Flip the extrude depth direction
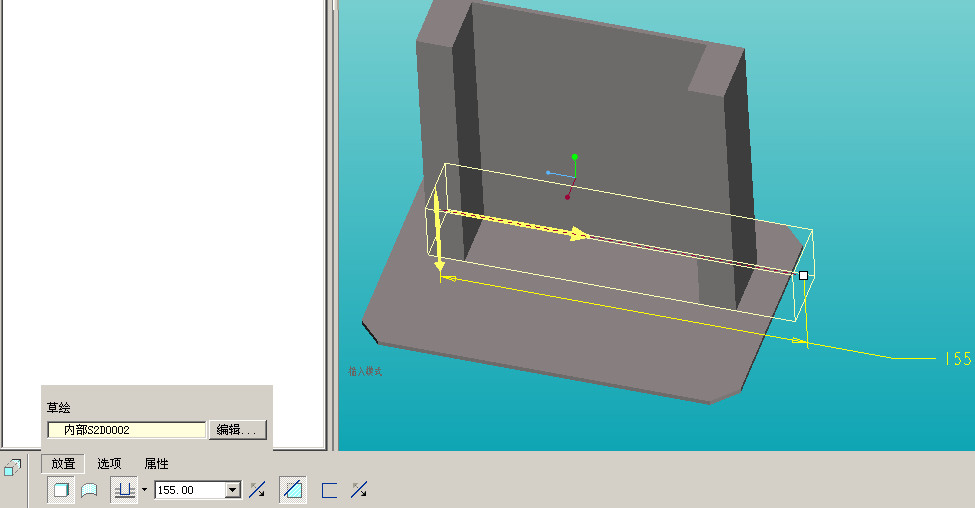 click(257, 490)
